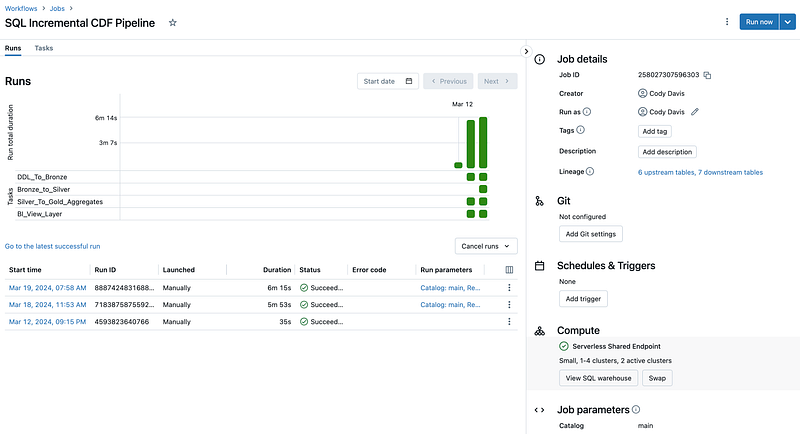Screen dimensions: 800x434
Task: Click the Add tag button
Action: (655, 131)
